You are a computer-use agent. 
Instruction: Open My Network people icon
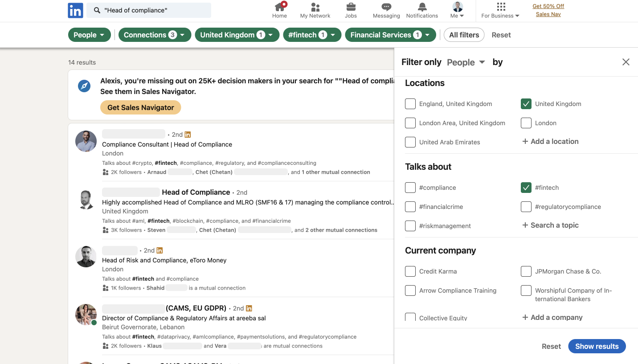(x=315, y=7)
